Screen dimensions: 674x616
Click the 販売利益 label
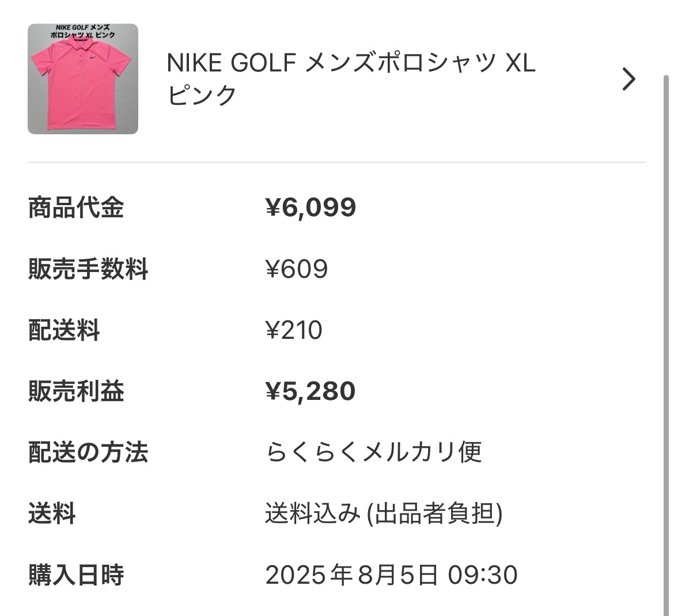[76, 391]
